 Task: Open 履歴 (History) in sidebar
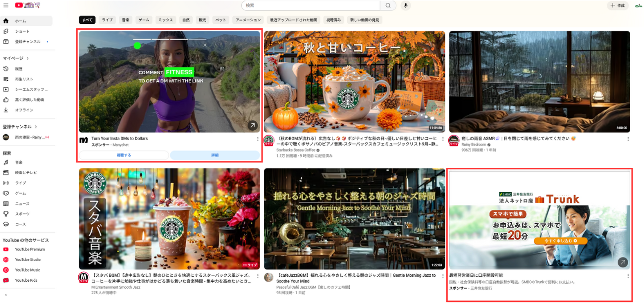19,69
